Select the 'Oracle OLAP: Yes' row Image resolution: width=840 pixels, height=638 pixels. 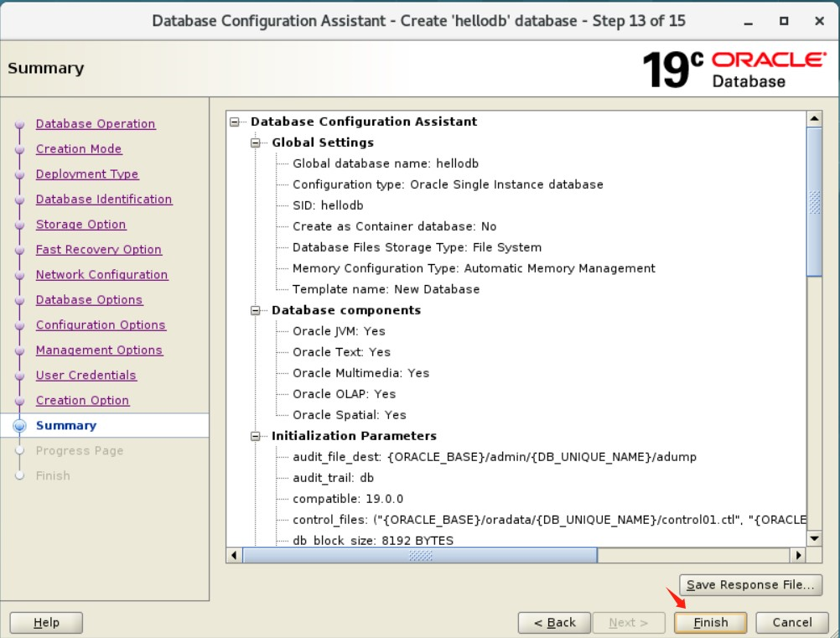[344, 394]
